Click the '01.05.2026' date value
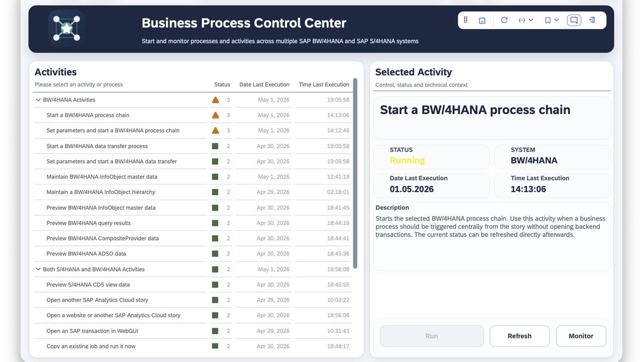644x362 pixels. (412, 189)
